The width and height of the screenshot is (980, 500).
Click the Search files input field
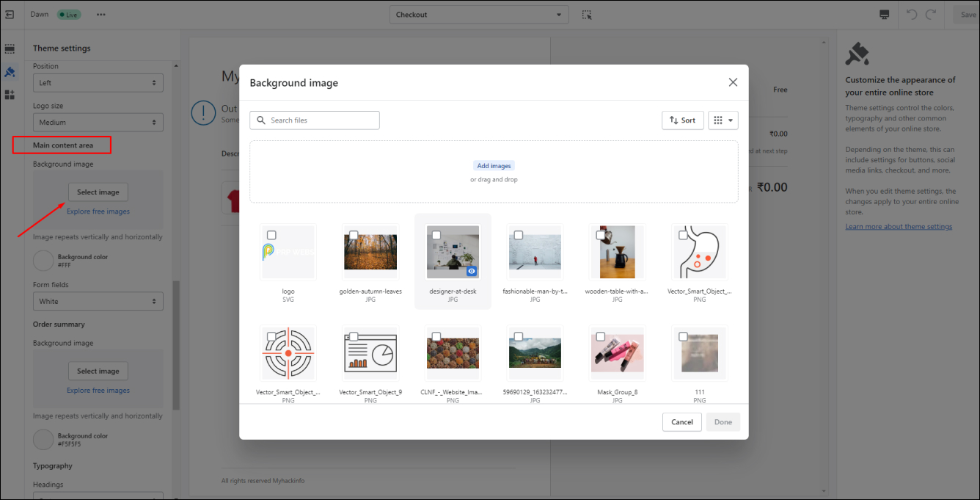click(x=315, y=120)
